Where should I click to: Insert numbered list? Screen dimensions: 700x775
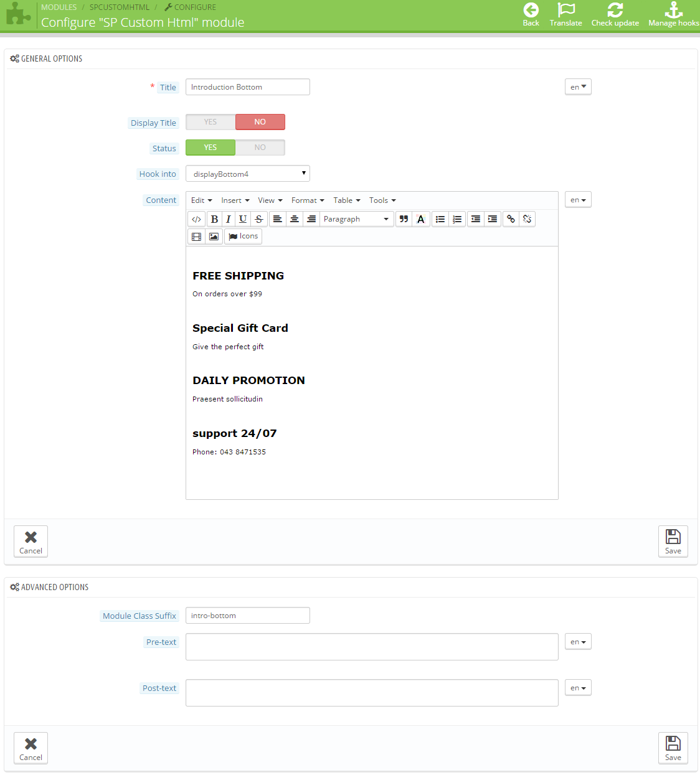click(457, 219)
